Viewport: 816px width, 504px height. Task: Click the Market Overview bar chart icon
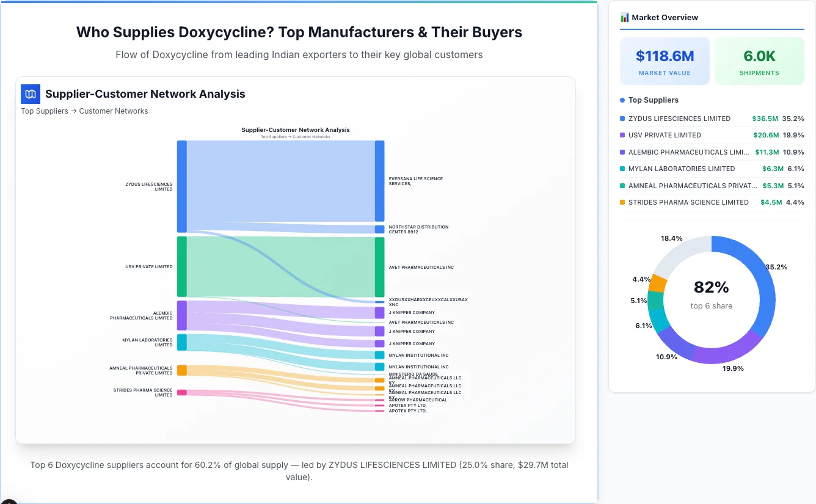click(x=624, y=17)
